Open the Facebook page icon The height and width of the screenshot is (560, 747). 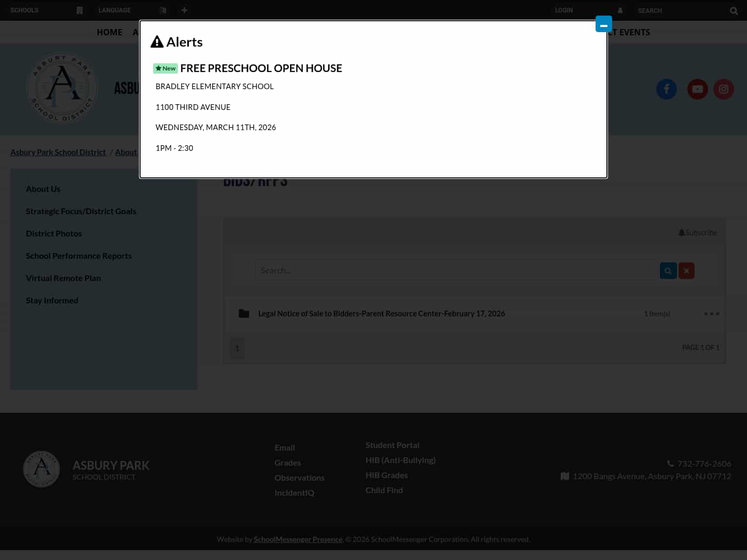[667, 89]
